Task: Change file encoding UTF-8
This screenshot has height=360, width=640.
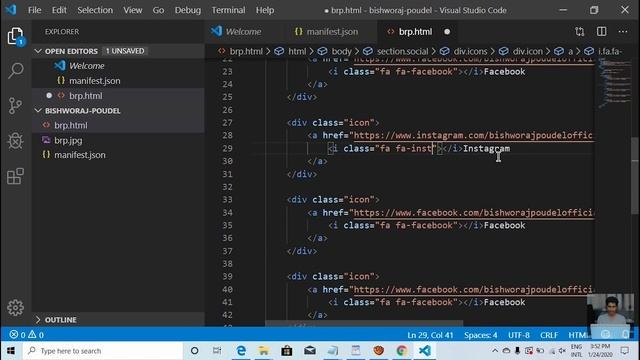Action: [x=519, y=335]
